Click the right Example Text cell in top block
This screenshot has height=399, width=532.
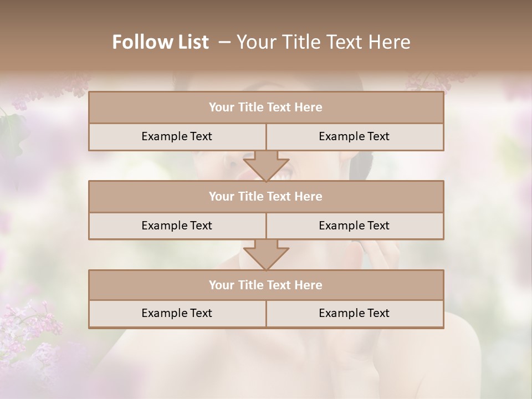point(354,136)
